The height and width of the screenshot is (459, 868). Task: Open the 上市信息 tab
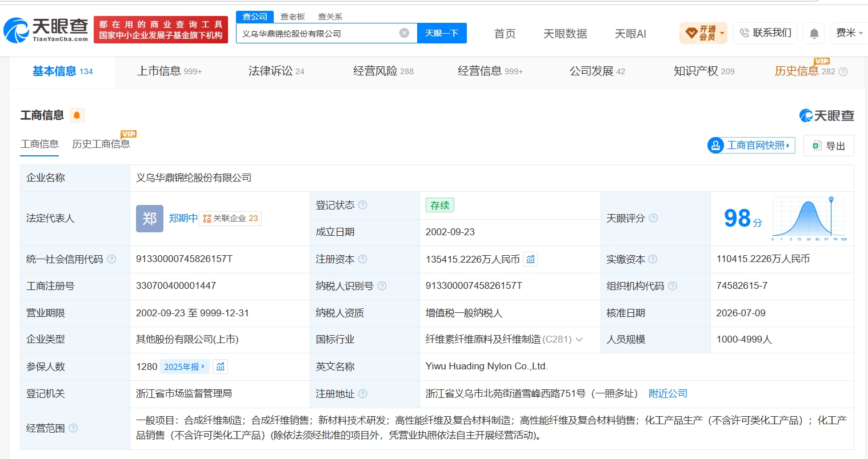tap(169, 71)
